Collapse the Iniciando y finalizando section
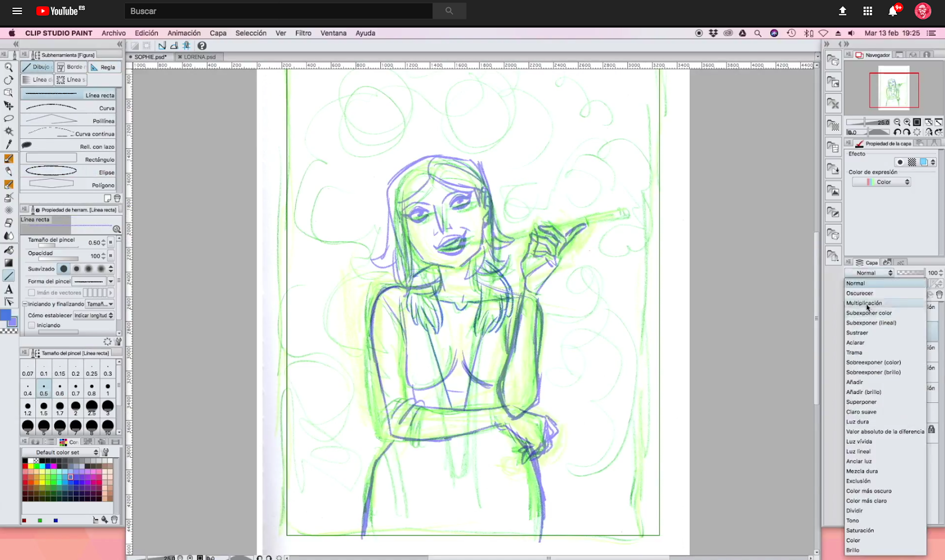The width and height of the screenshot is (945, 560). pos(25,304)
